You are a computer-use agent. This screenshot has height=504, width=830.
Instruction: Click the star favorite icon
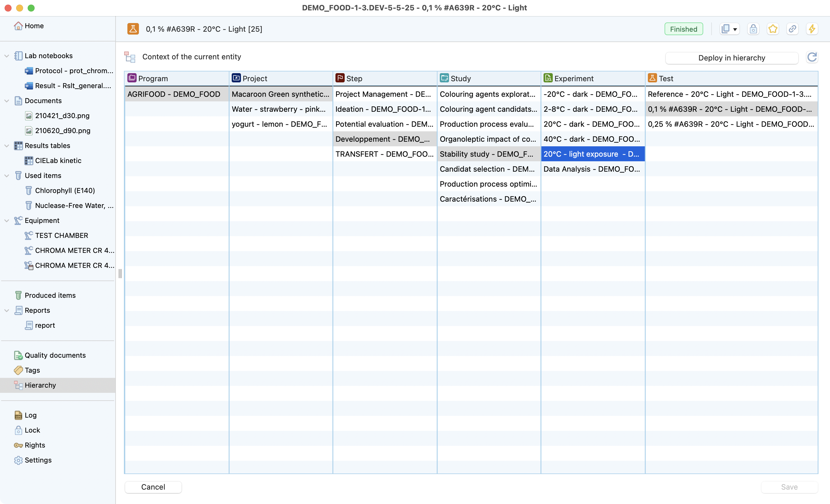pos(773,29)
